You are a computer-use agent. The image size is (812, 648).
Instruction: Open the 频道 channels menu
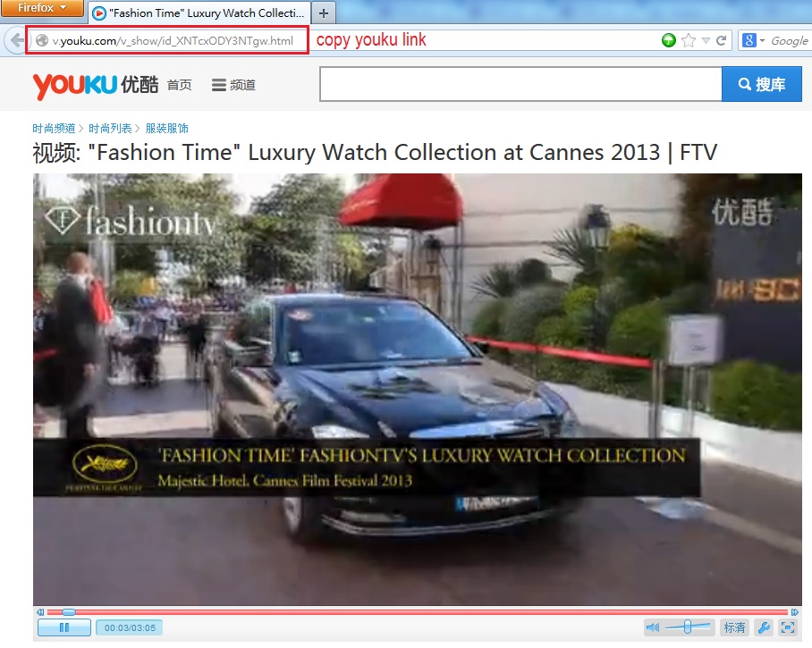[x=233, y=85]
